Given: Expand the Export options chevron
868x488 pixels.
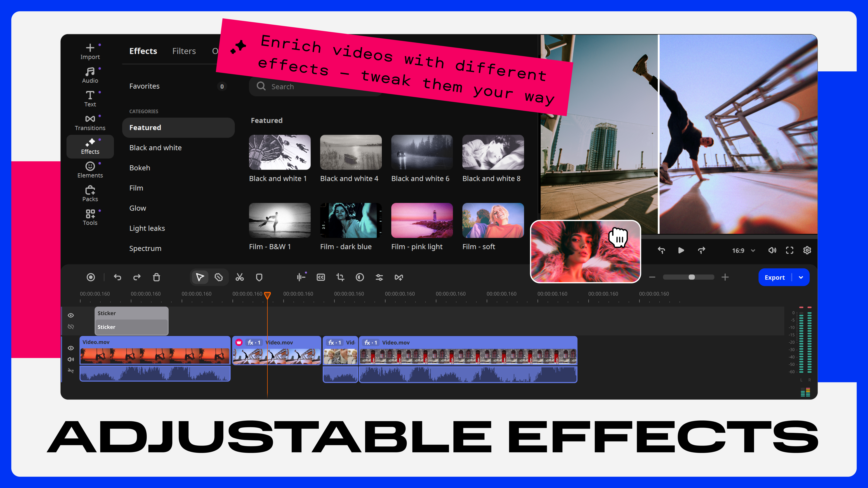Looking at the screenshot, I should click(x=802, y=277).
